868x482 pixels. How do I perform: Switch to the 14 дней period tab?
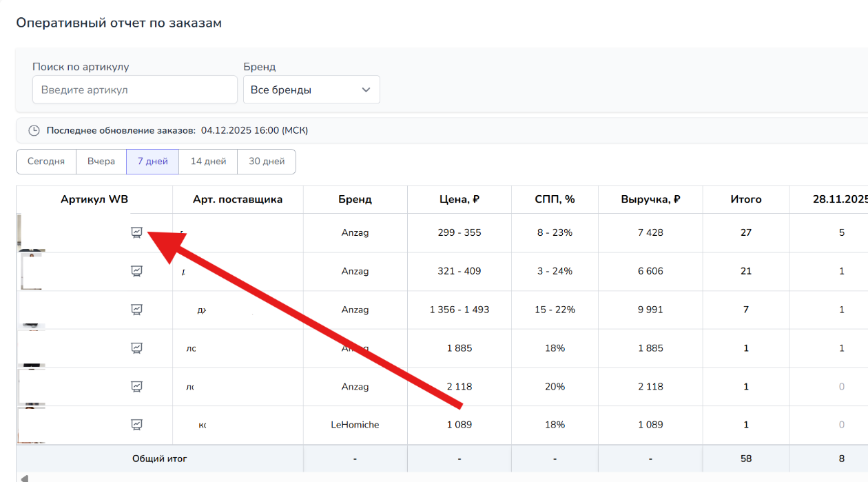point(208,161)
